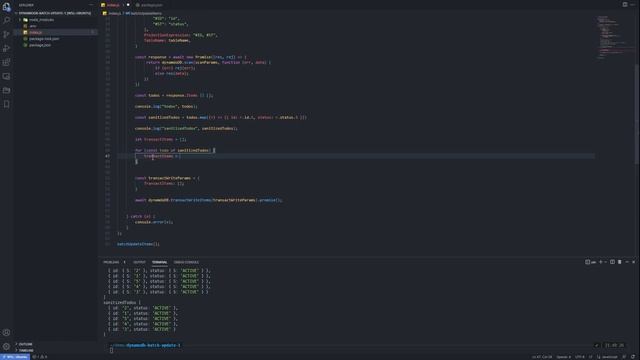The width and height of the screenshot is (640, 360).
Task: Click the split editor layout icon
Action: [x=625, y=4]
